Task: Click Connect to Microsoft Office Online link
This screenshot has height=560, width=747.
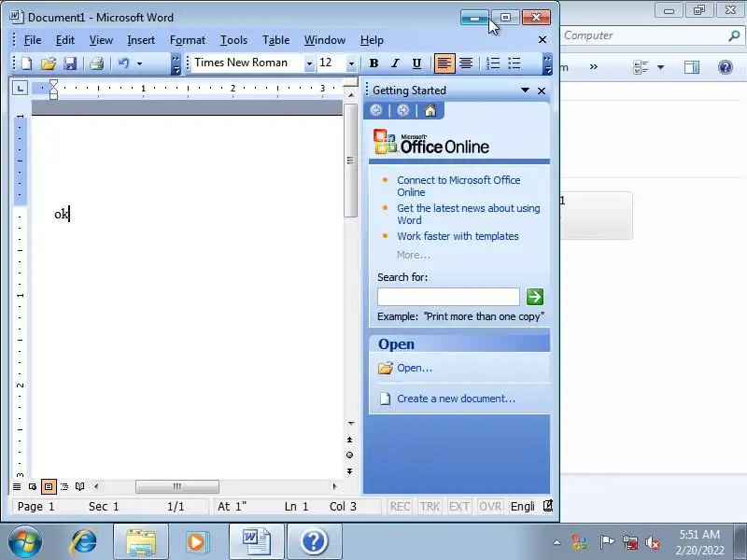Action: click(458, 186)
